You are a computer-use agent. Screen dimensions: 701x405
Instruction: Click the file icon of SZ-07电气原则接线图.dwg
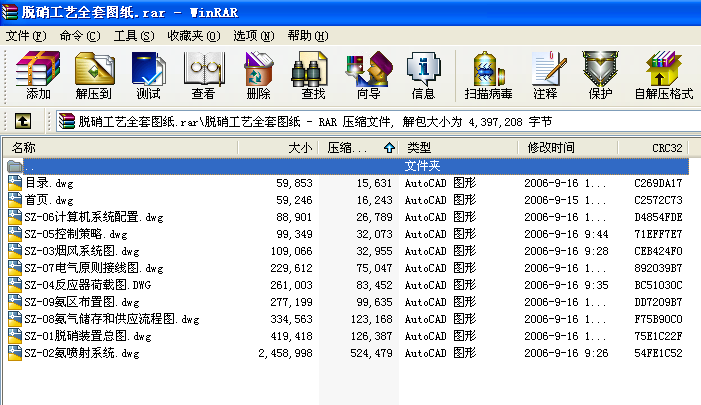click(15, 267)
